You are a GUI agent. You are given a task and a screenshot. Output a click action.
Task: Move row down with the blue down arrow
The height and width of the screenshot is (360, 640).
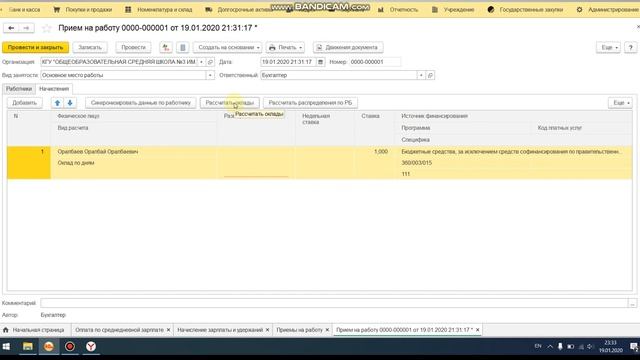pyautogui.click(x=70, y=103)
